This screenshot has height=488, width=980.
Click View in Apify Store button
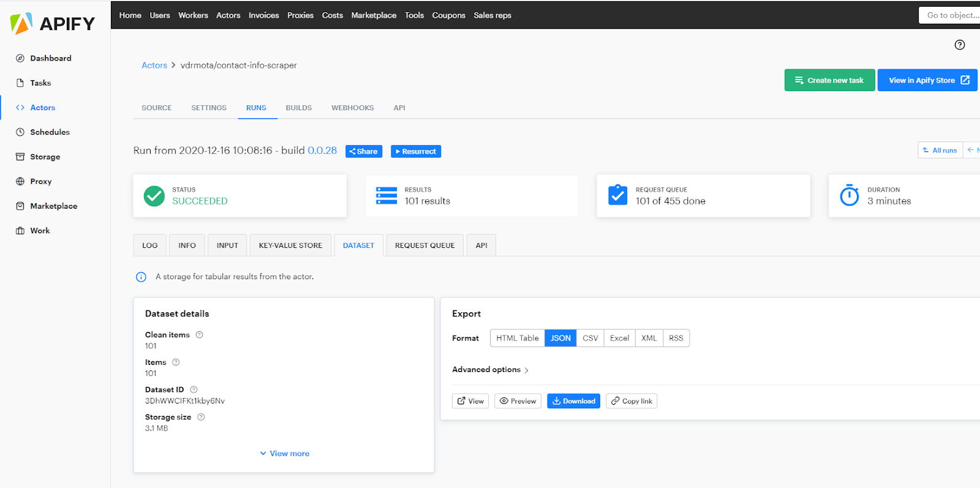click(927, 80)
